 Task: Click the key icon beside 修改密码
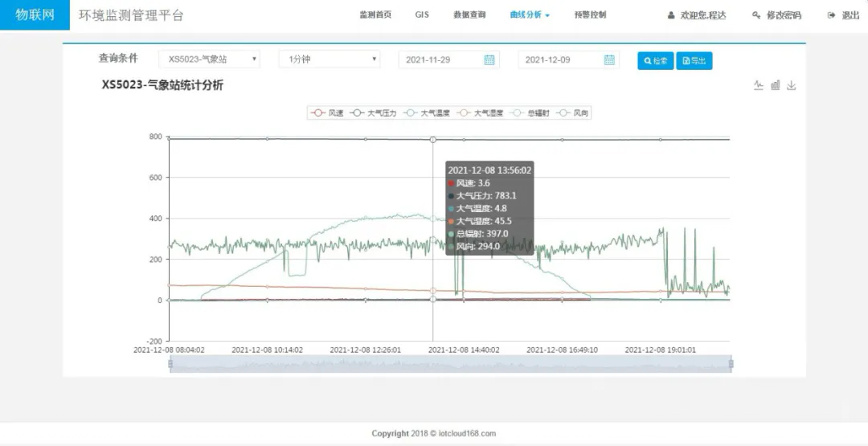[x=755, y=15]
